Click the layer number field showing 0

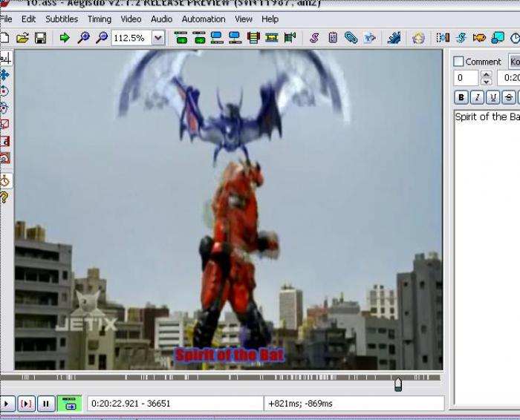click(x=466, y=78)
